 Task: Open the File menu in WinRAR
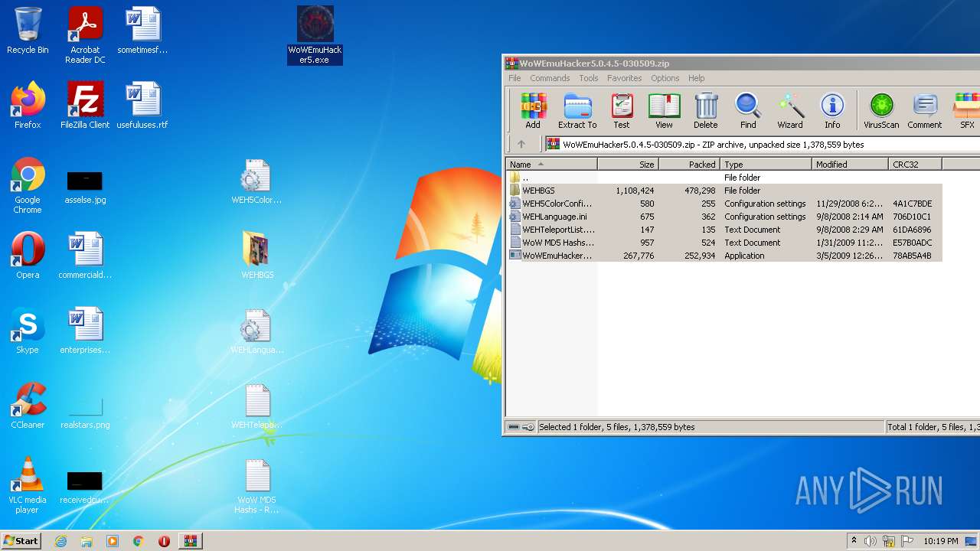tap(514, 78)
